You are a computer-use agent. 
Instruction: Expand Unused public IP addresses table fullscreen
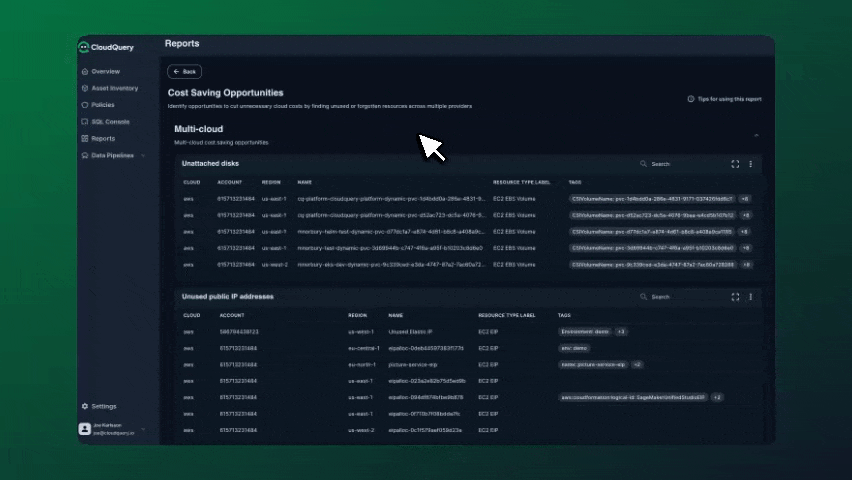coord(735,297)
